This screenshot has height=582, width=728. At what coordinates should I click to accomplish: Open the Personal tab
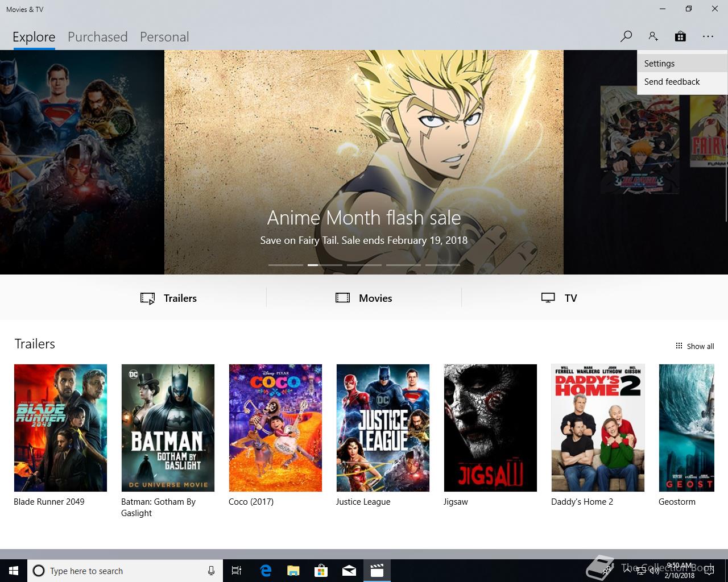click(164, 37)
